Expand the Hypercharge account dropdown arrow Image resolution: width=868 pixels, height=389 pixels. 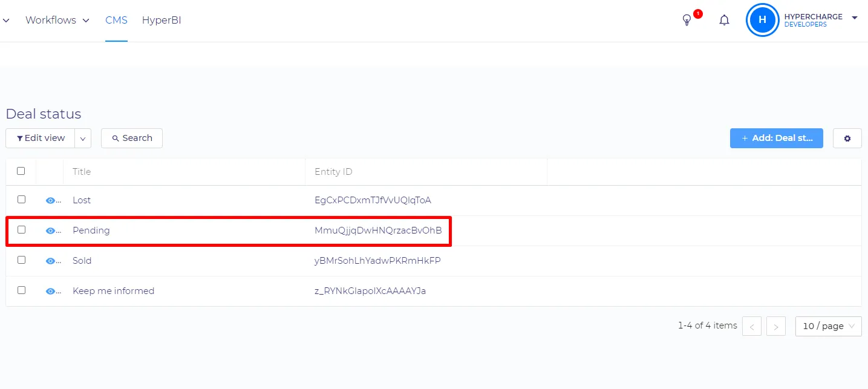pyautogui.click(x=855, y=18)
